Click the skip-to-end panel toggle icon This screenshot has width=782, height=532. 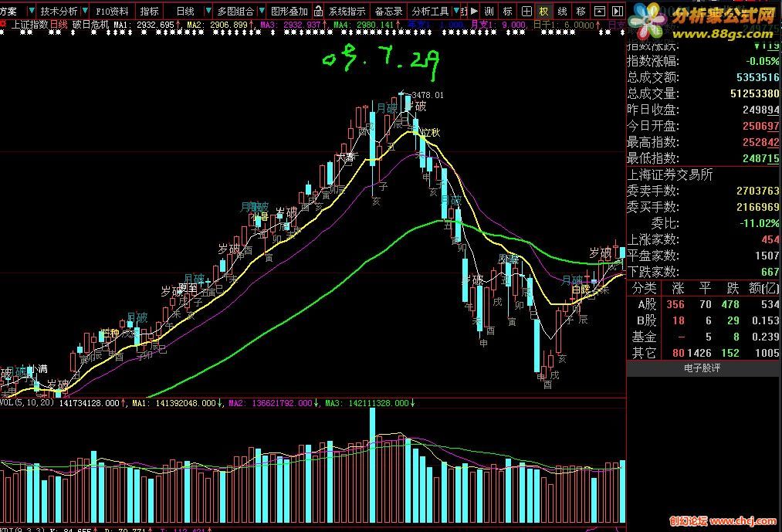click(x=618, y=11)
